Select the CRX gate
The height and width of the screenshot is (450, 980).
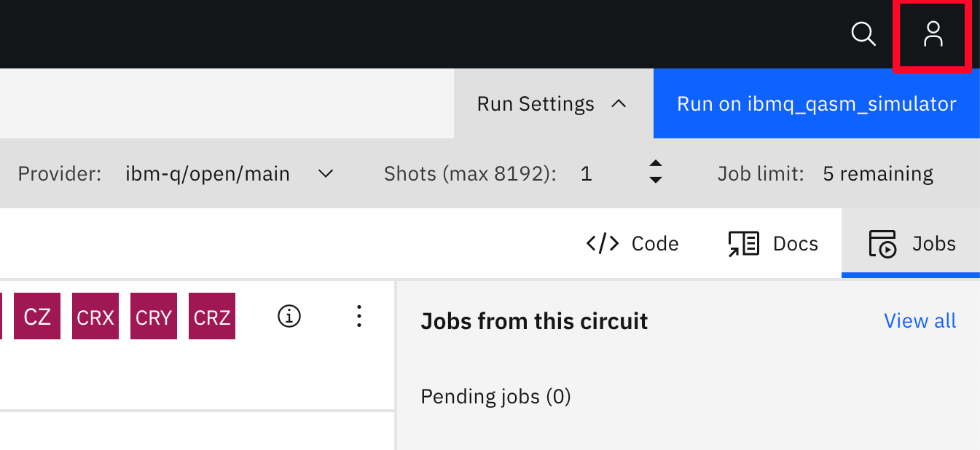(x=95, y=317)
